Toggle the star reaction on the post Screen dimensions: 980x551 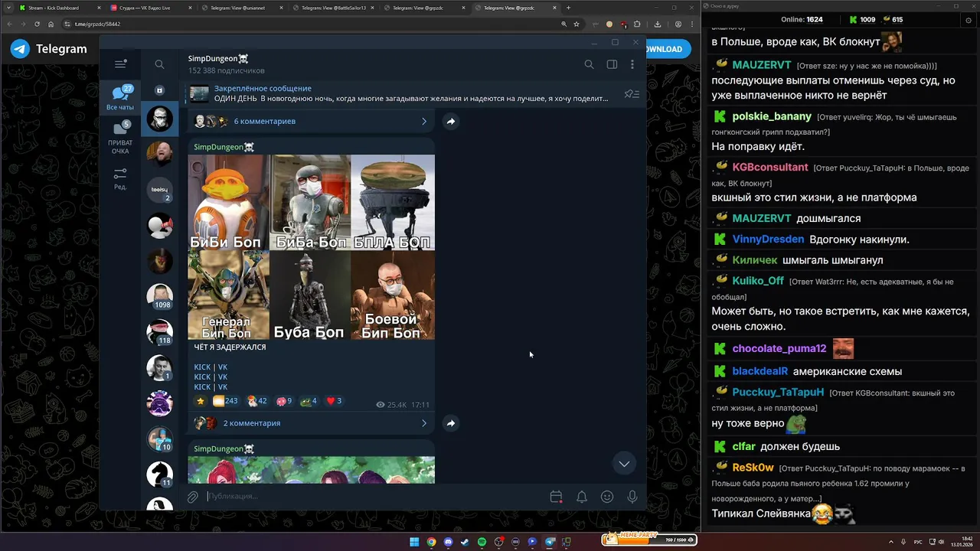click(x=201, y=401)
